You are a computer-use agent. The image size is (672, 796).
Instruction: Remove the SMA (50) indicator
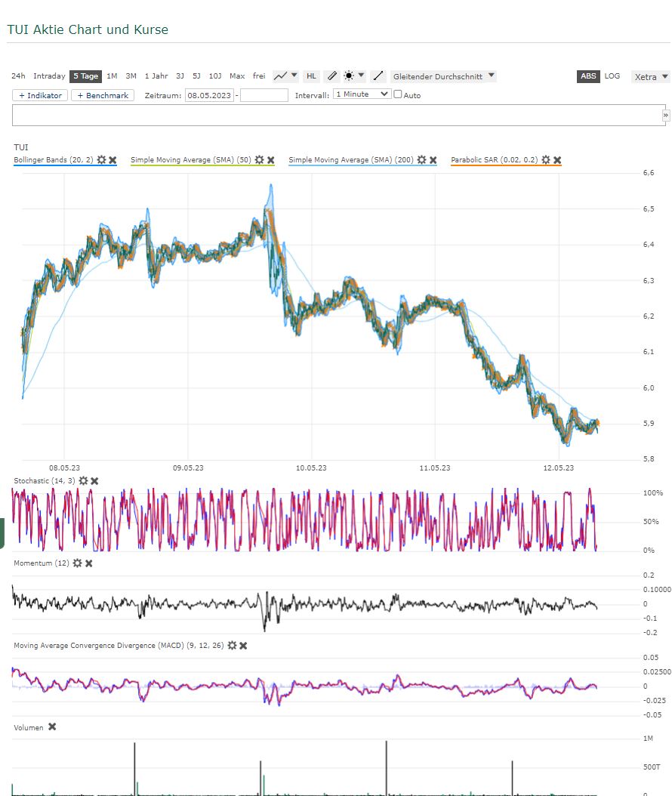[x=270, y=160]
